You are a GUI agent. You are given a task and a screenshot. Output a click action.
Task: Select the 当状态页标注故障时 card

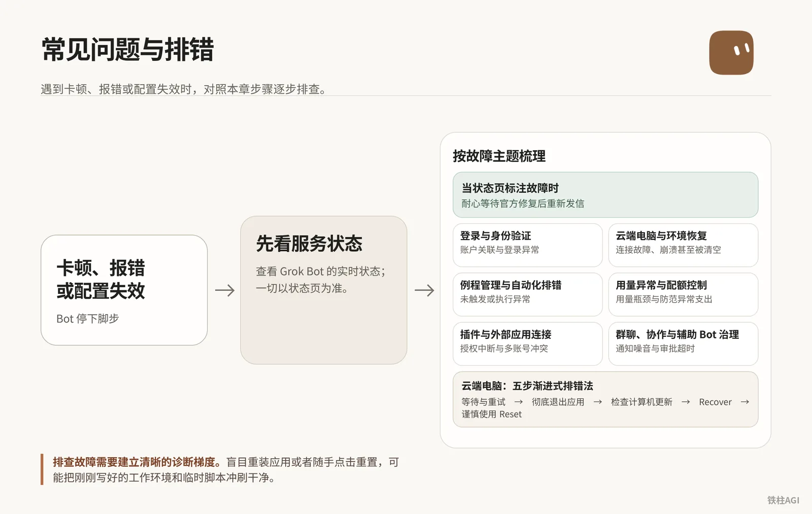tap(605, 195)
